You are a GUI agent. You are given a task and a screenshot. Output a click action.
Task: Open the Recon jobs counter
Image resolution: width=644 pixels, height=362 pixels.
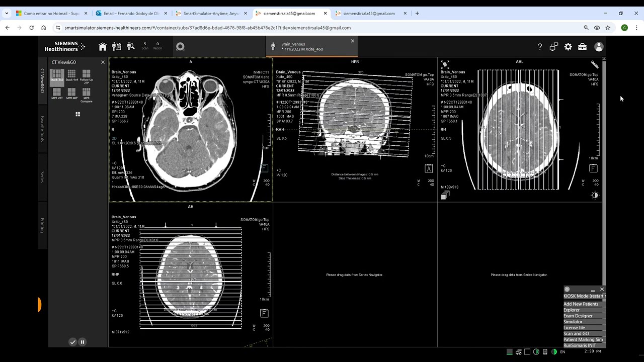pyautogui.click(x=157, y=46)
